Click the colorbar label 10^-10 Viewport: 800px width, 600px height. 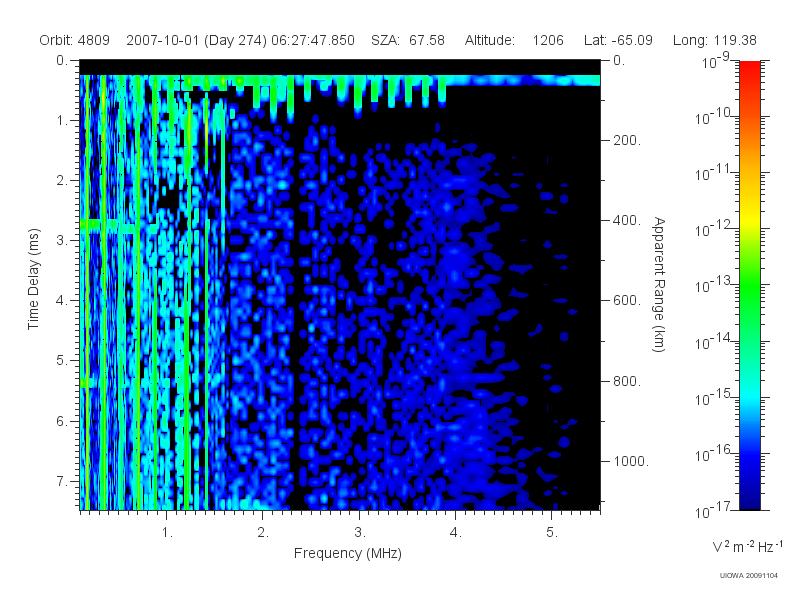715,117
